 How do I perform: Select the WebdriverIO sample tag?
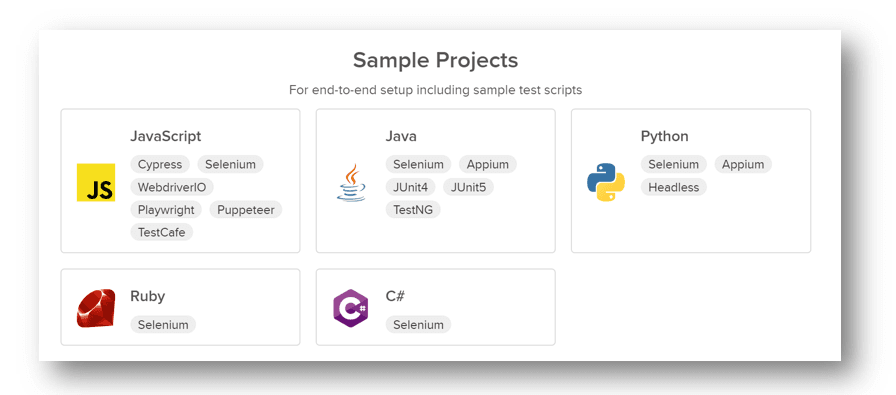pos(172,187)
